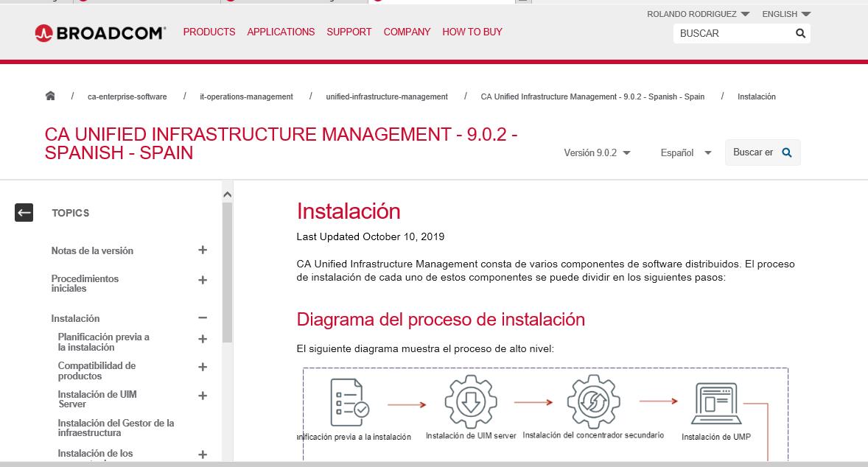Viewport: 868px width, 467px height.
Task: Click the unified-infrastructure-management breadcrumb
Action: pos(386,96)
